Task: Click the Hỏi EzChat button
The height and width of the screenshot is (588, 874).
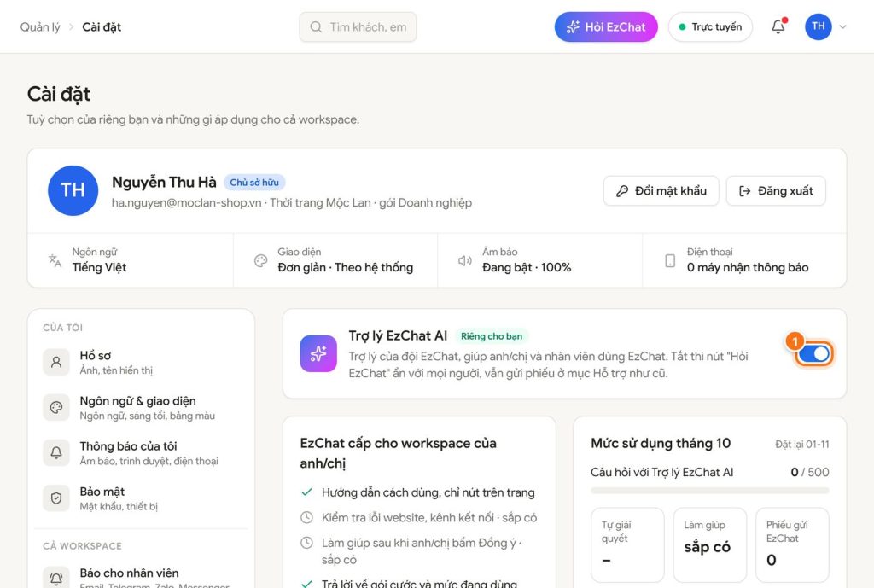Action: click(606, 26)
